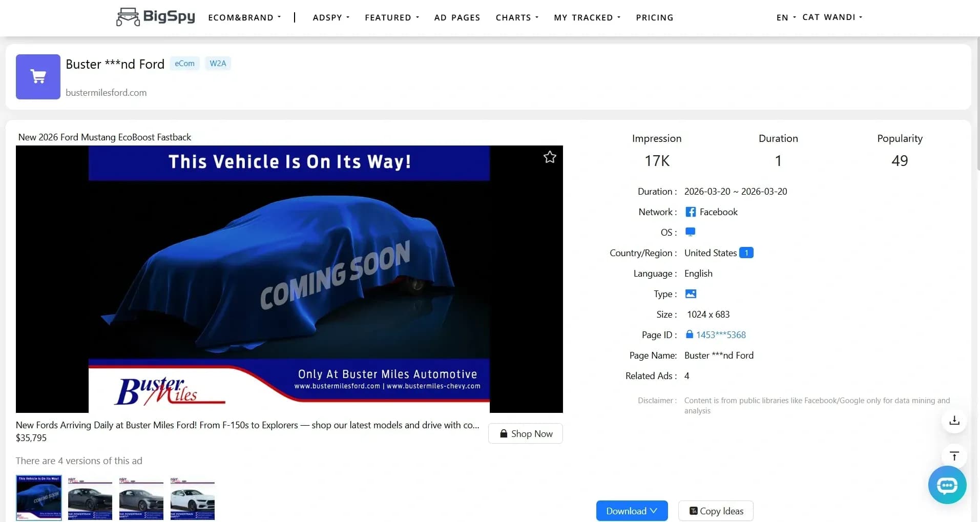Open the floating download icon
980x522 pixels.
(x=953, y=420)
